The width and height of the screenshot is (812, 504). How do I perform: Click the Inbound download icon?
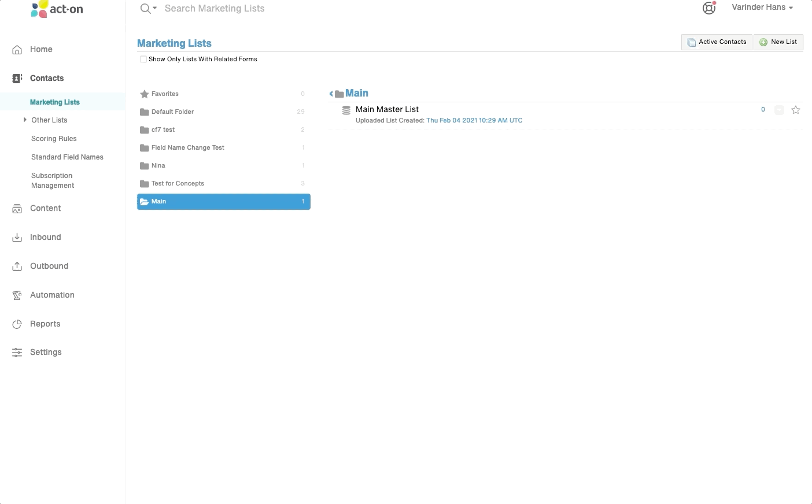[17, 238]
